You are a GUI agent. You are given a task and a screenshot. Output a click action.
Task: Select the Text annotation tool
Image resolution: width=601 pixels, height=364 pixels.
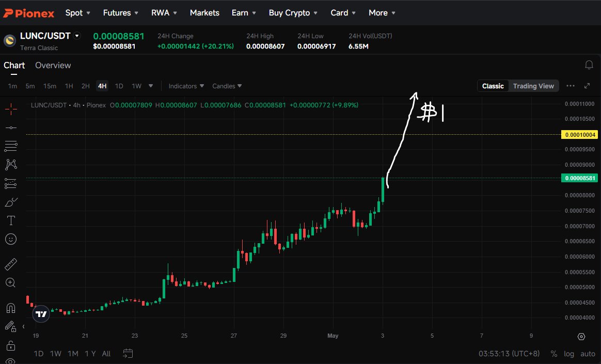tap(11, 220)
